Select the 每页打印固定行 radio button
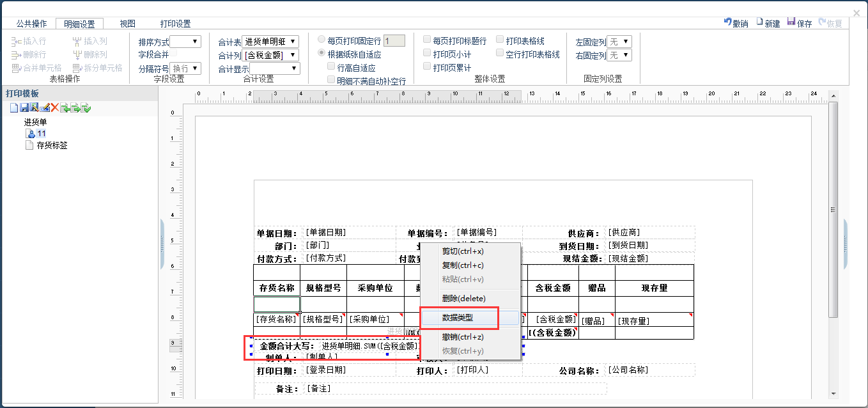The image size is (868, 408). 322,40
